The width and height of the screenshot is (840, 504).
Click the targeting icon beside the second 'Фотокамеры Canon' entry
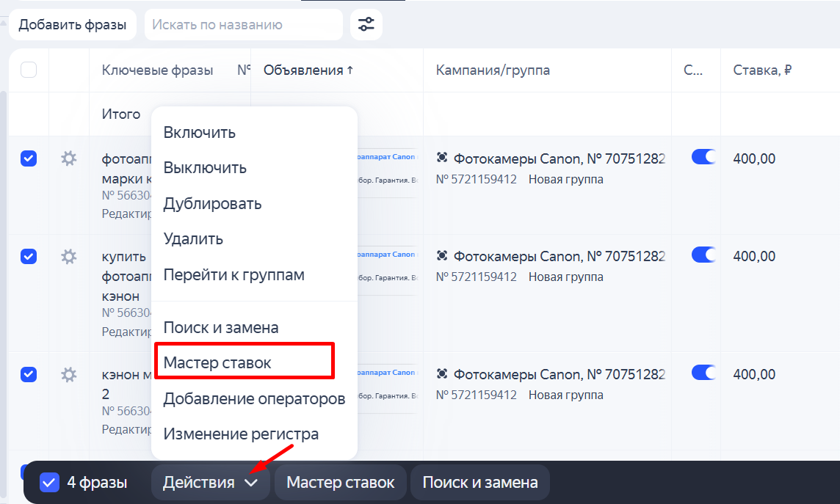[x=441, y=255]
